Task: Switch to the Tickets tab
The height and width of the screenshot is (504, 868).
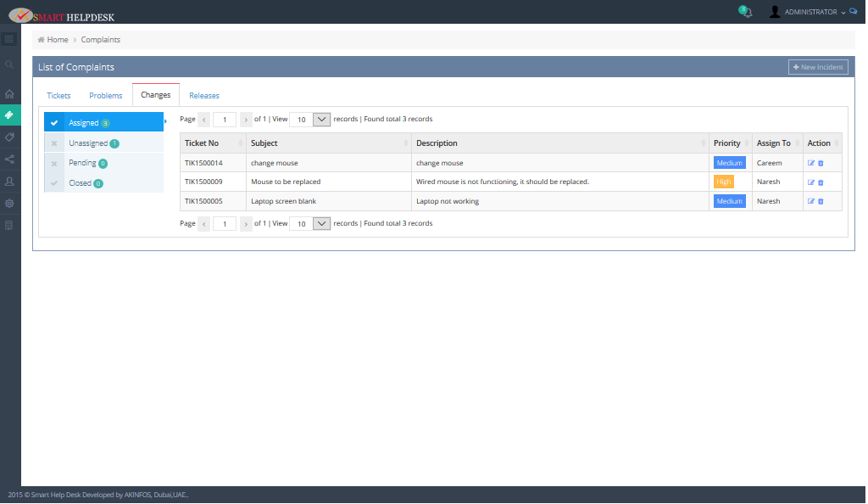Action: click(58, 96)
